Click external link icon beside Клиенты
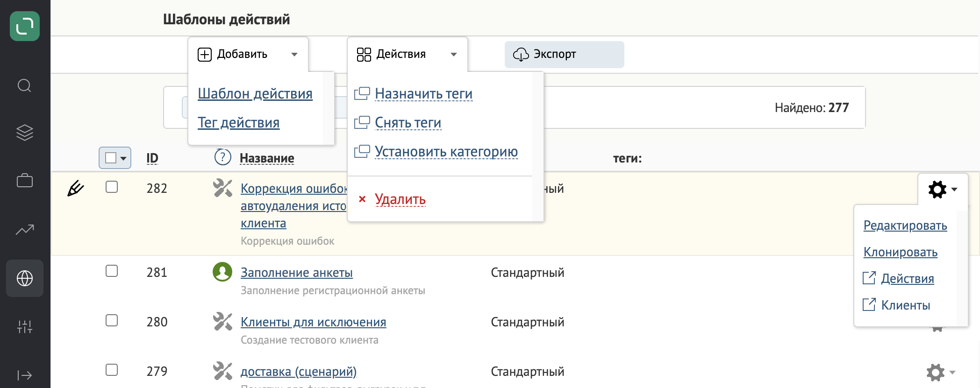Image resolution: width=980 pixels, height=388 pixels. click(x=869, y=304)
